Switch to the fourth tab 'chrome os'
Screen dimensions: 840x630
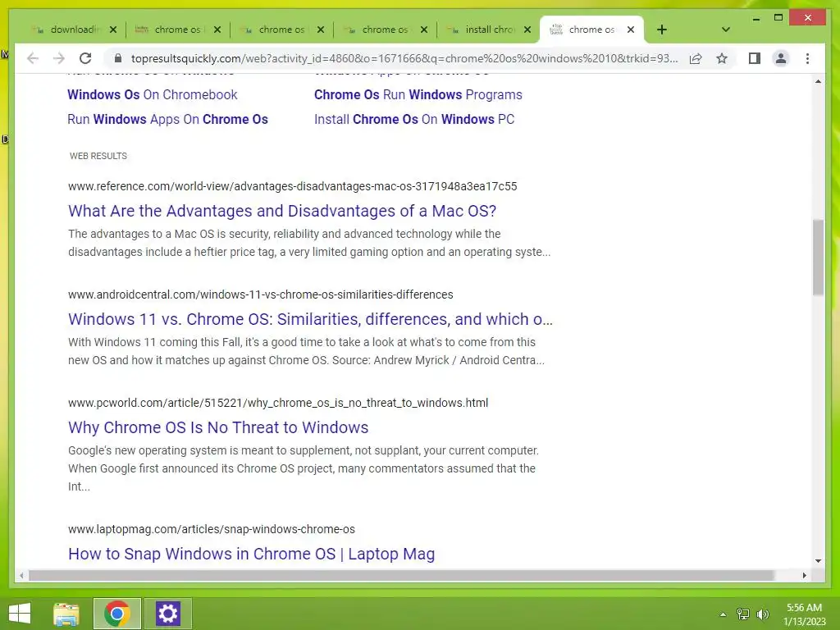(x=385, y=30)
